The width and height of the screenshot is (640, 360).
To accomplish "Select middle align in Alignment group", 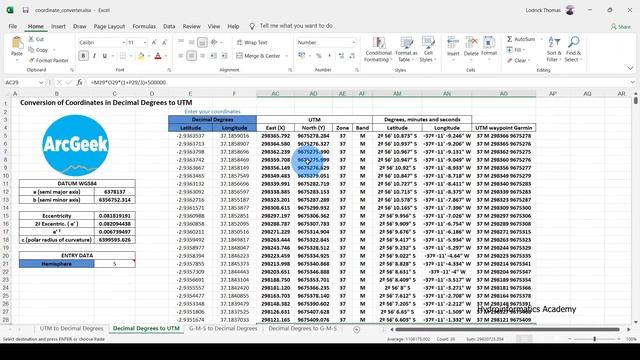I will [x=191, y=42].
